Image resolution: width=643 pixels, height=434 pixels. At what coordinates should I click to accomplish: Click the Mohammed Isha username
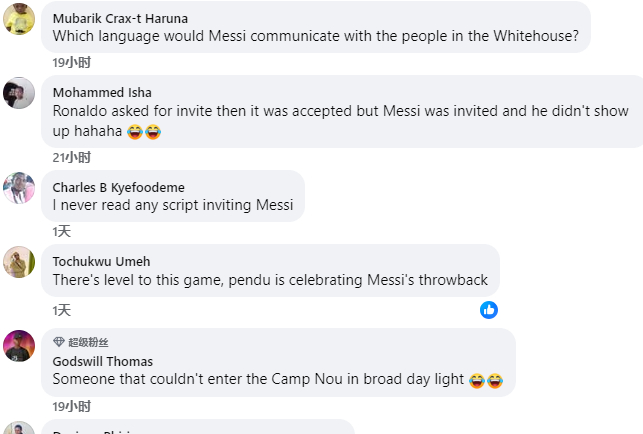click(x=102, y=93)
